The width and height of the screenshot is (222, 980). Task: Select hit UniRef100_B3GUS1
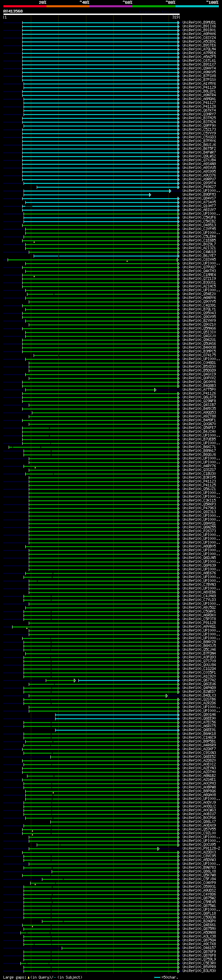pos(199,282)
